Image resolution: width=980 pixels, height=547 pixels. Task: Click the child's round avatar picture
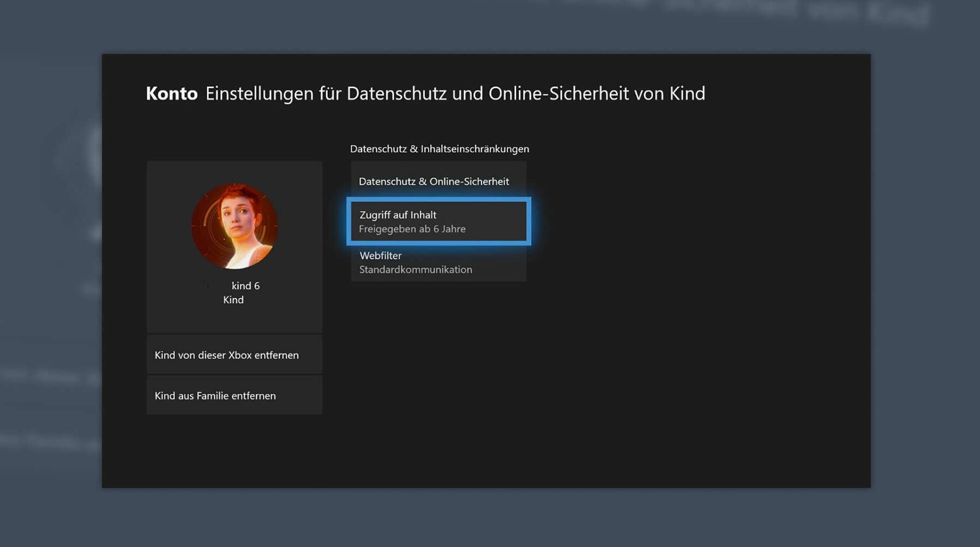coord(235,225)
